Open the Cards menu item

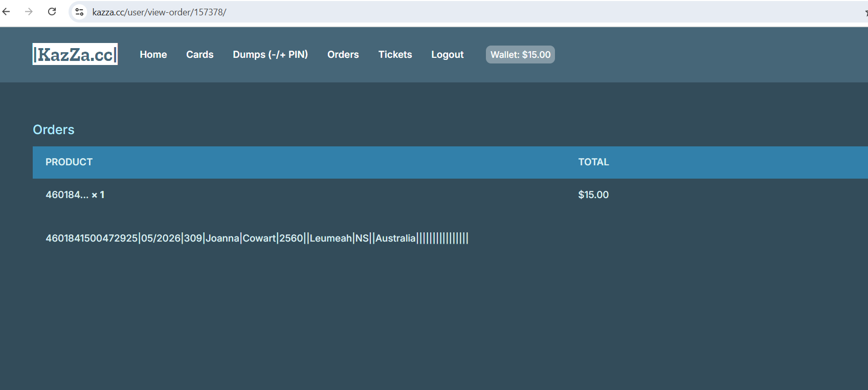(199, 55)
